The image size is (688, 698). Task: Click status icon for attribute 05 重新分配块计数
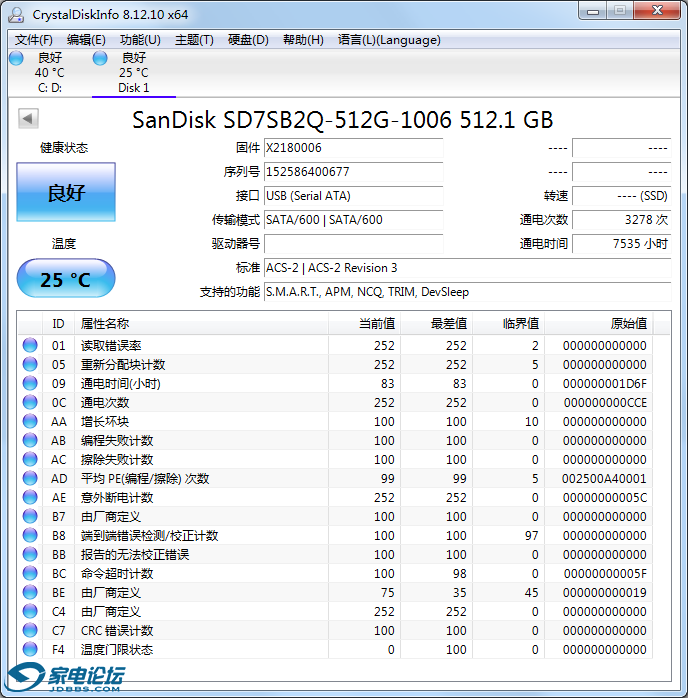(x=30, y=364)
